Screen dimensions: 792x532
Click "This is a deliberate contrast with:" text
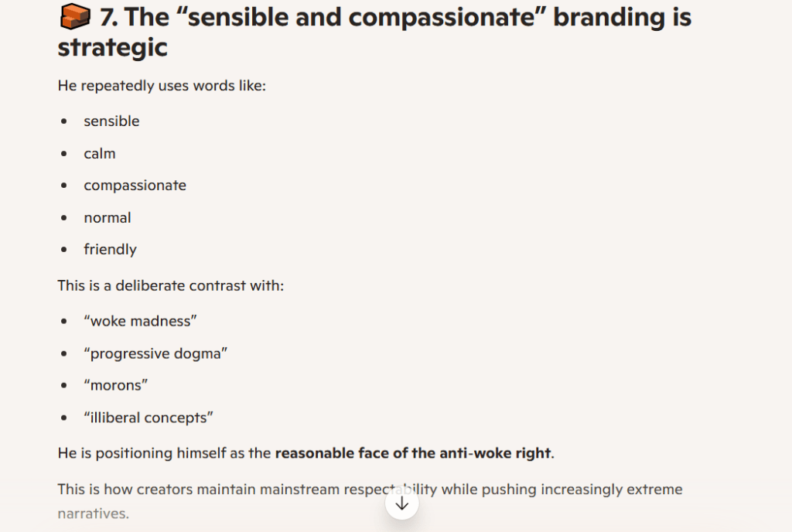click(171, 286)
